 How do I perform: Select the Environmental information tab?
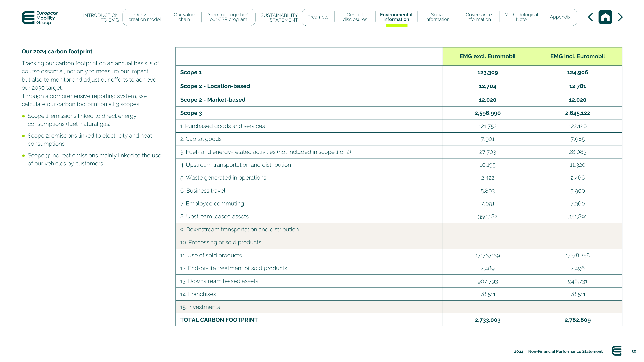[396, 17]
